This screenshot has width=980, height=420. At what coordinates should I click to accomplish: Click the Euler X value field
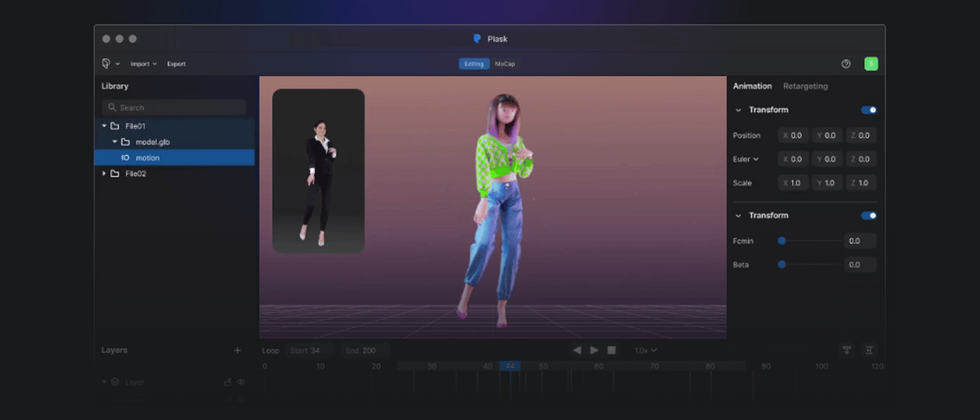(x=794, y=159)
